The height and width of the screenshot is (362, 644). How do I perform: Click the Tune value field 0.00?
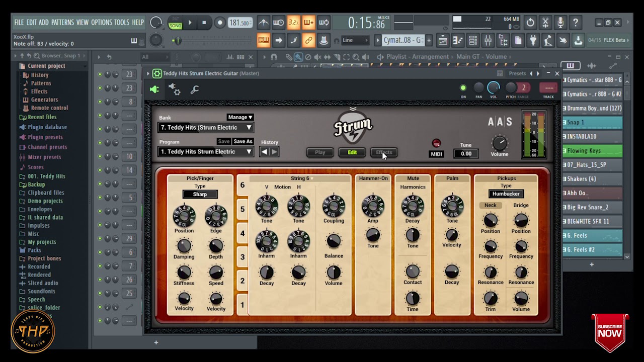point(466,153)
